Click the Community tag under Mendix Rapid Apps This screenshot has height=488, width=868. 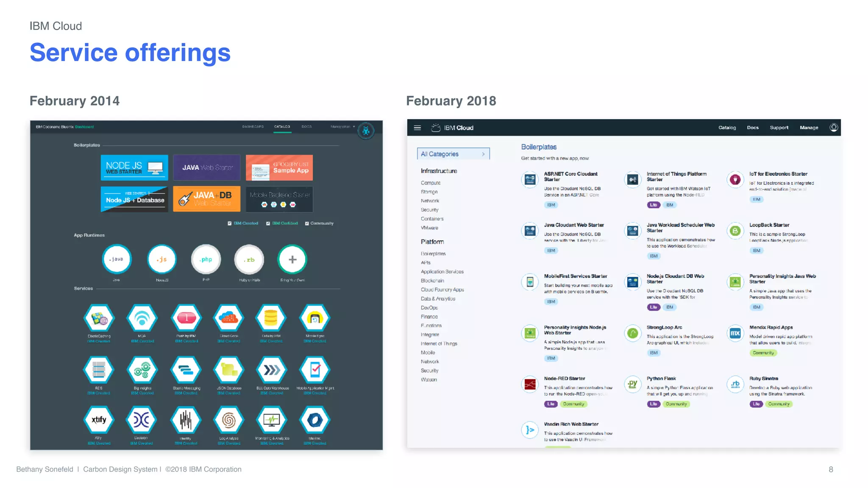pyautogui.click(x=763, y=353)
